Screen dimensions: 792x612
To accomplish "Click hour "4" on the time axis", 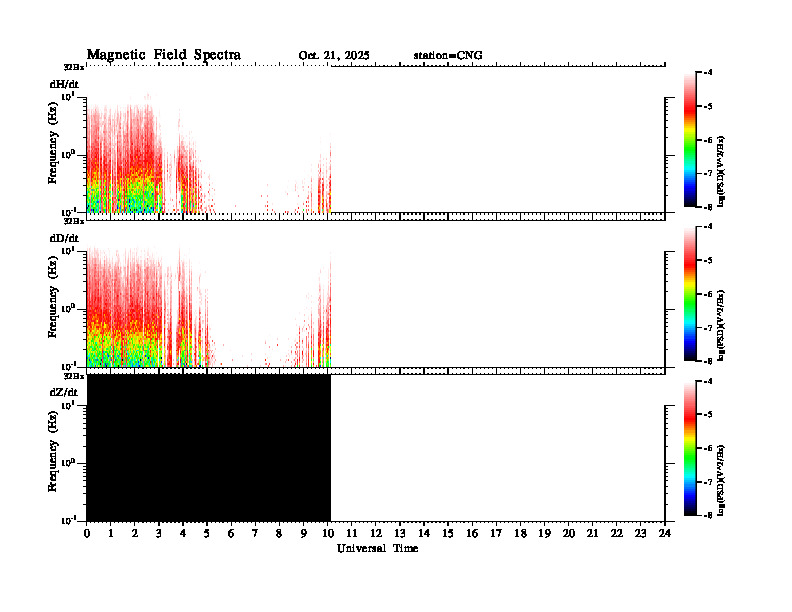I will pos(183,534).
